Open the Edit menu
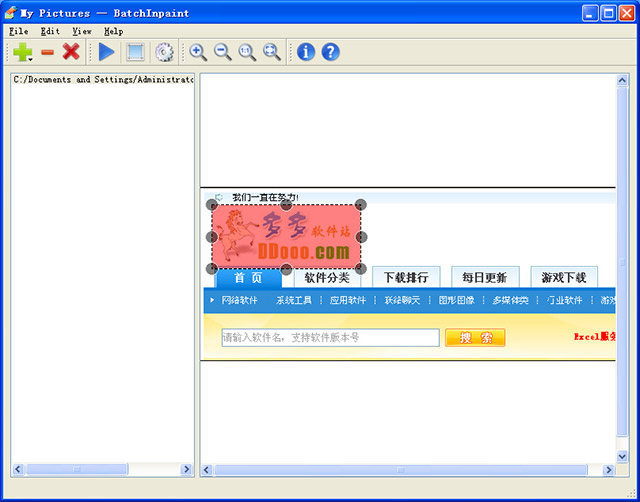 click(50, 31)
